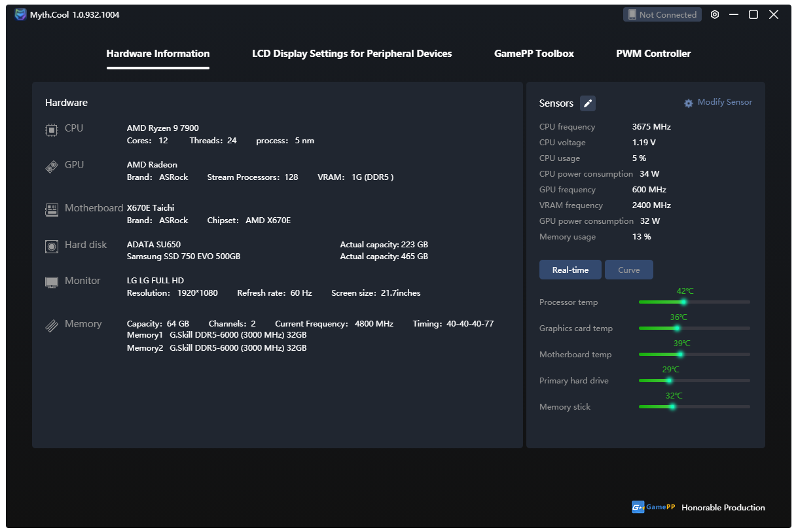Click the Motherboard icon
796x532 pixels.
(52, 210)
